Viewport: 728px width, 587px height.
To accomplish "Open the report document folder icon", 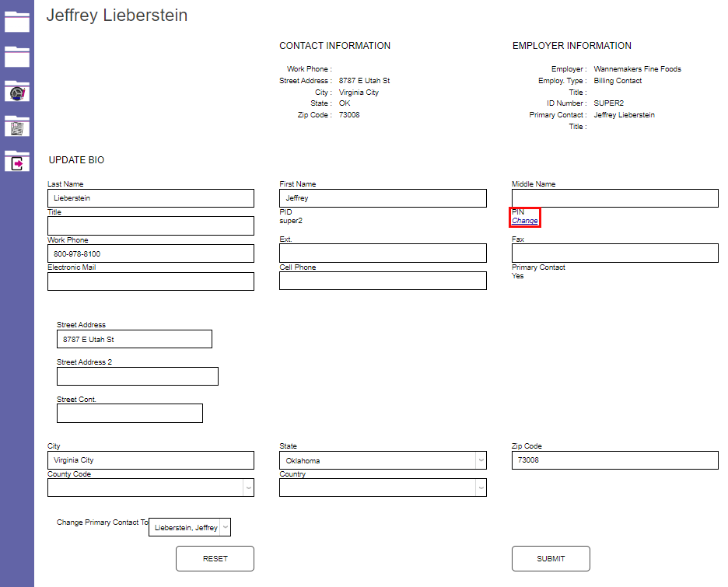I will (x=16, y=126).
